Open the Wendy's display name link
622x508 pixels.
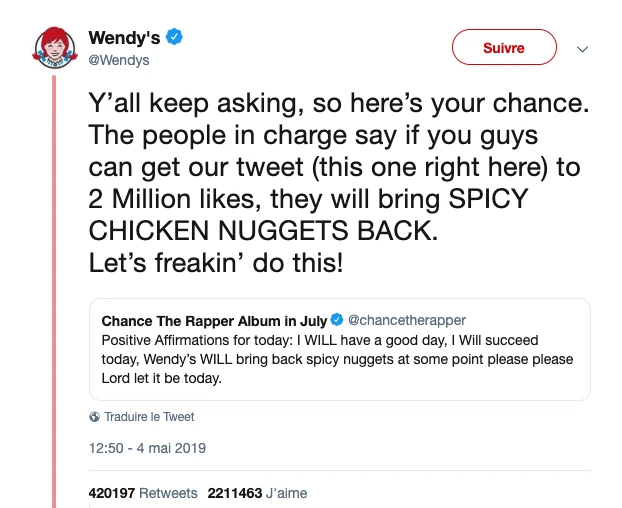[x=124, y=38]
